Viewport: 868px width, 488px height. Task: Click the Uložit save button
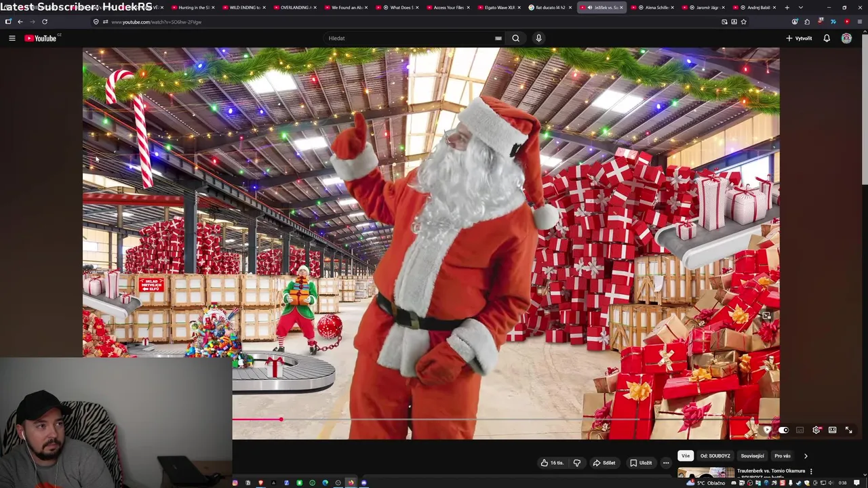click(x=641, y=463)
